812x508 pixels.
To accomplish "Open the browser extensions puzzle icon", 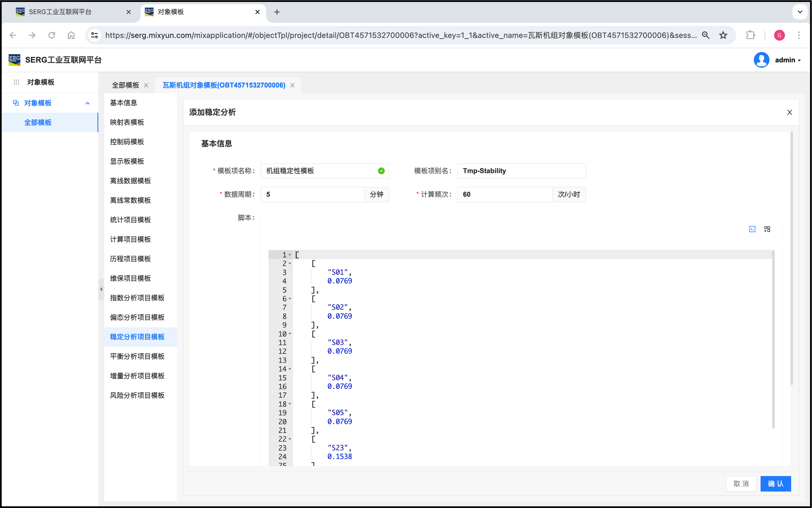I will 750,35.
